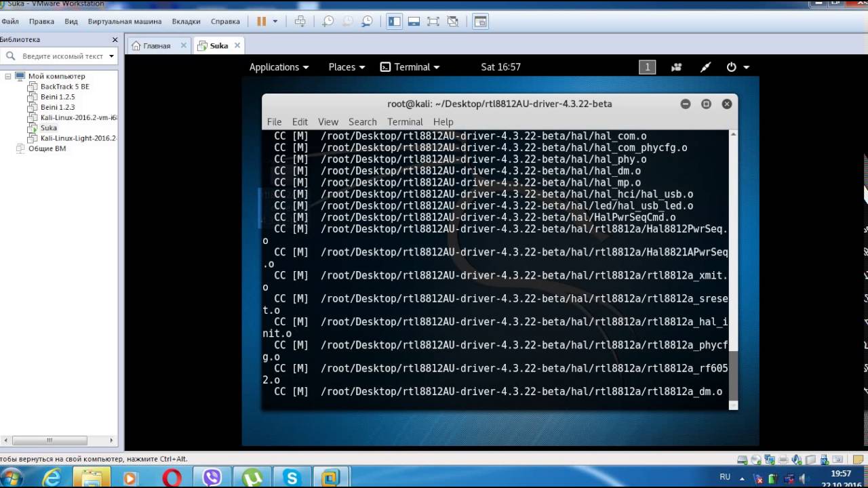Take a snapshot of the virtual machine

click(328, 21)
